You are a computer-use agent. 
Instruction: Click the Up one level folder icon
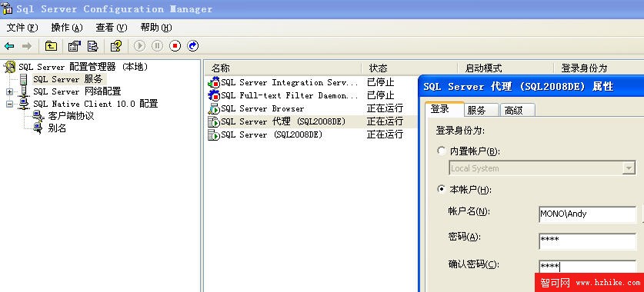pos(51,46)
